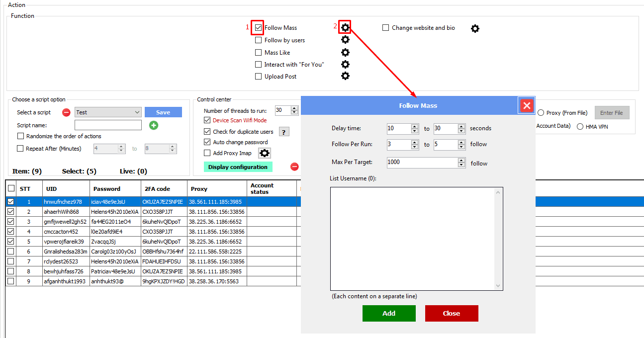Uncheck the Follow Mass checkbox
Image resolution: width=644 pixels, height=338 pixels.
click(x=258, y=28)
